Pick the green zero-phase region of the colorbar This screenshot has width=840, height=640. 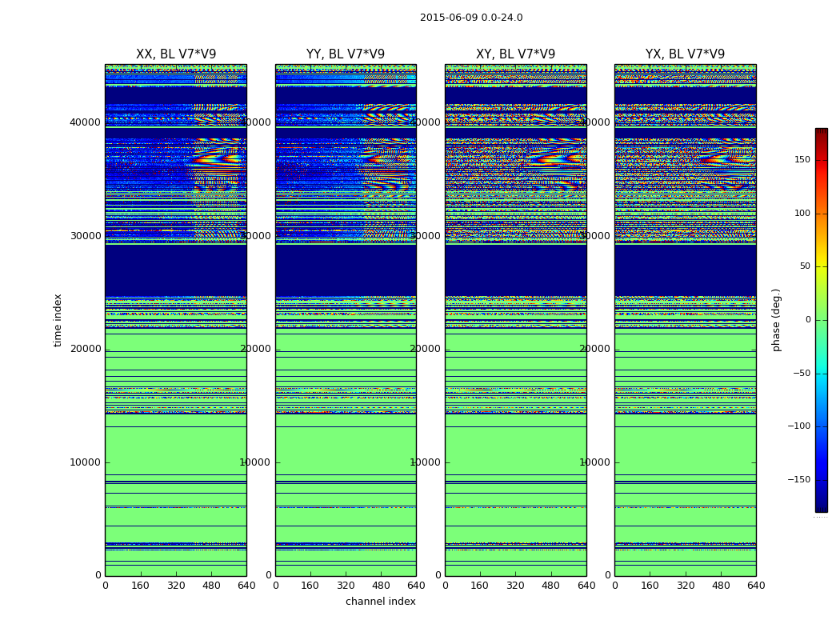pos(821,320)
